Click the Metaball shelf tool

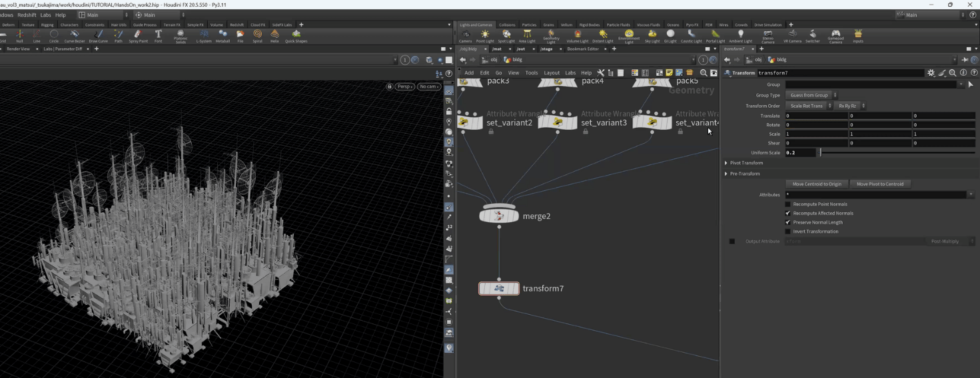click(223, 35)
